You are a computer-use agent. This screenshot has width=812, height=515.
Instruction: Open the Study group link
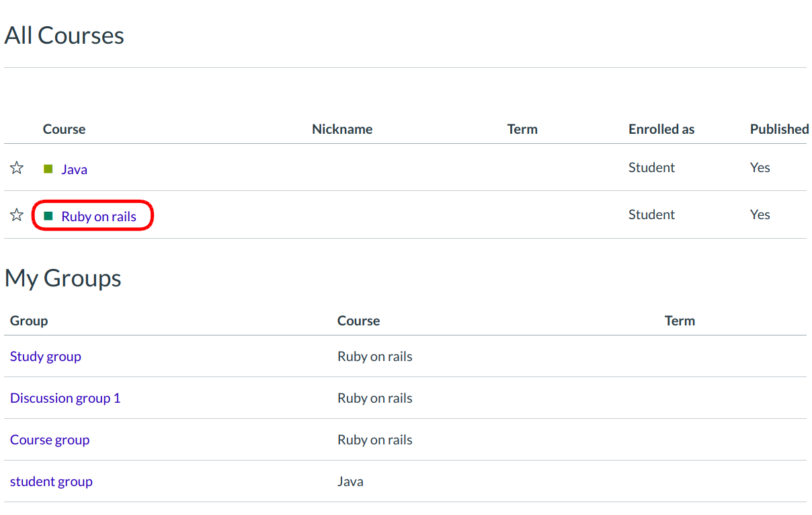[x=46, y=356]
